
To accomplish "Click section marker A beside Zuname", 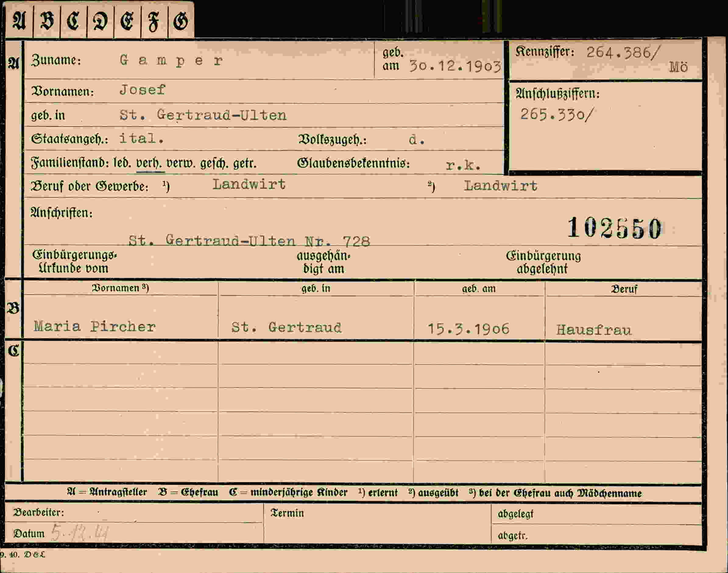I will (x=13, y=63).
